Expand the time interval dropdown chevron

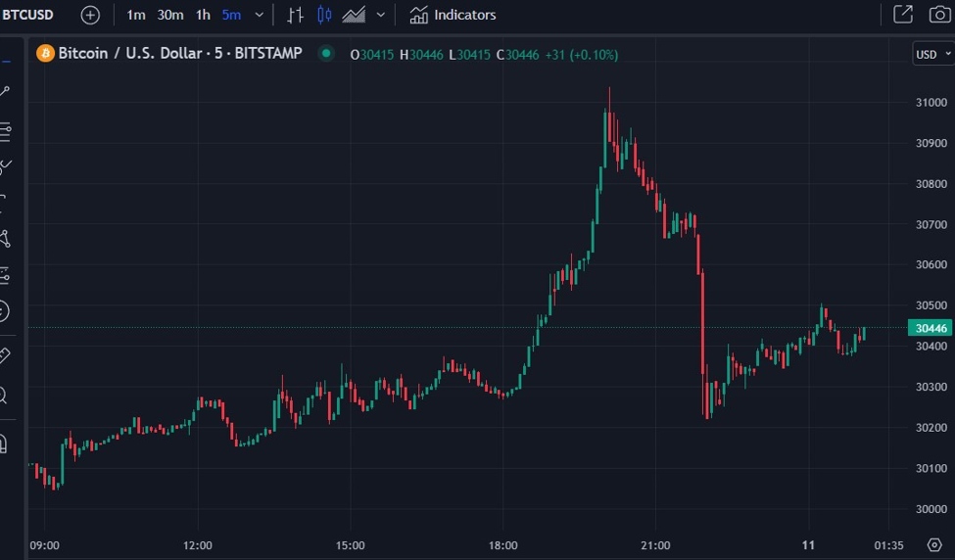(x=259, y=15)
